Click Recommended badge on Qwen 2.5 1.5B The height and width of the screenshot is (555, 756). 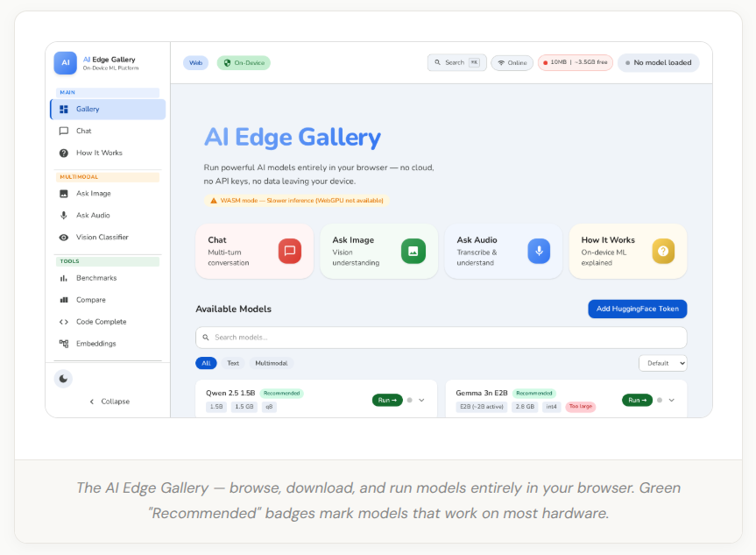tap(281, 394)
